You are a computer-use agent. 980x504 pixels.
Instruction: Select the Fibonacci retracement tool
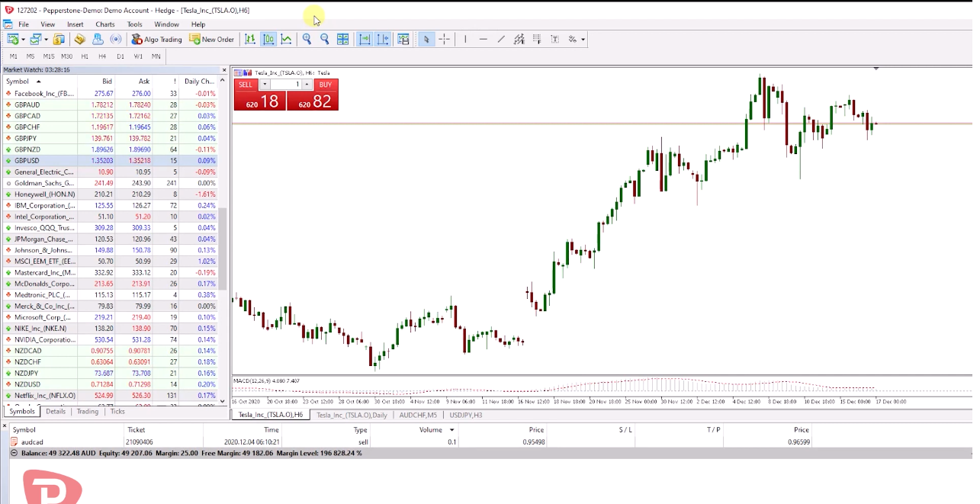pyautogui.click(x=537, y=39)
